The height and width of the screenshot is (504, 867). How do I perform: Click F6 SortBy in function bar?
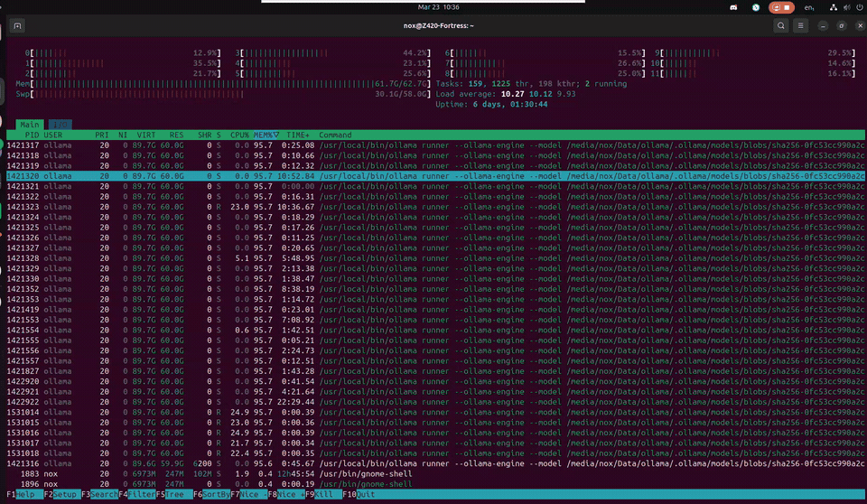point(211,495)
